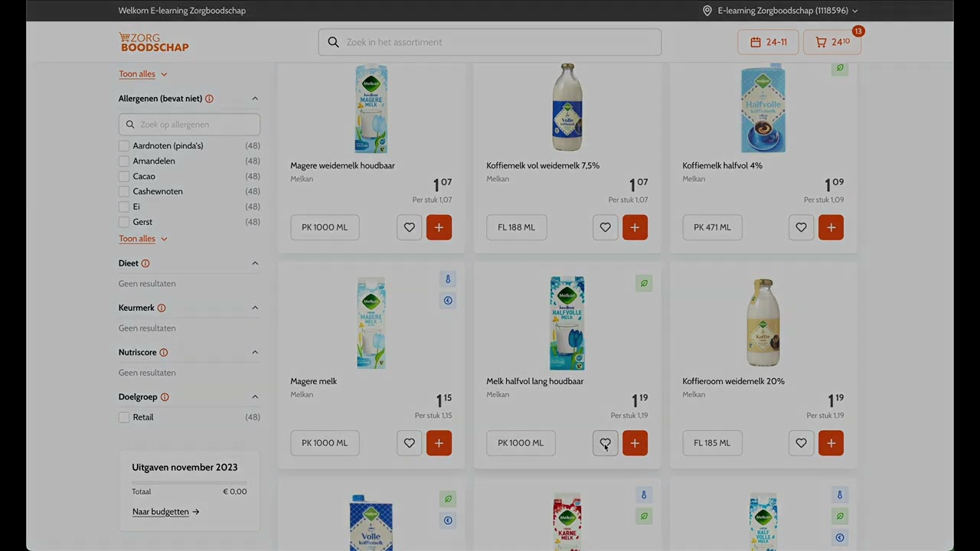This screenshot has width=980, height=551.
Task: Favorite Koffieroom weidemelk 20%
Action: [x=802, y=443]
